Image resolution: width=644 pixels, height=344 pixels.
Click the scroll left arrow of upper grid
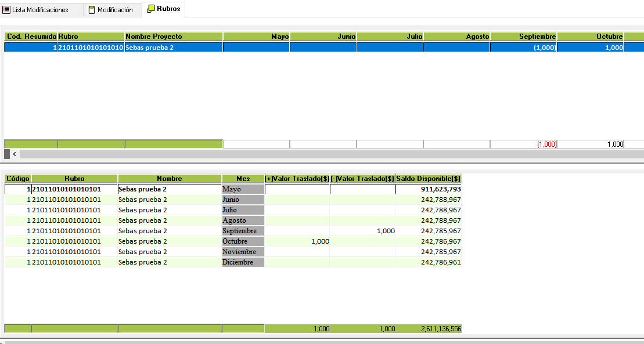click(15, 154)
